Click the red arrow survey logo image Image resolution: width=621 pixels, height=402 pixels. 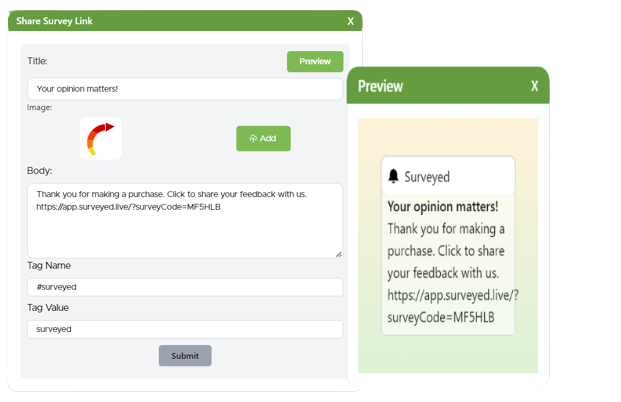pos(101,139)
